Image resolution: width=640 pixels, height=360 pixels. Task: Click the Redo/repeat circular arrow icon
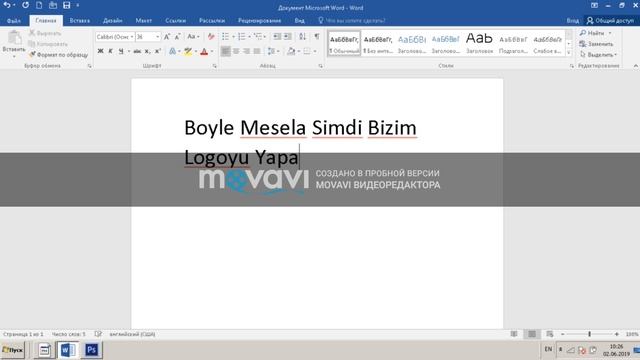coord(25,5)
